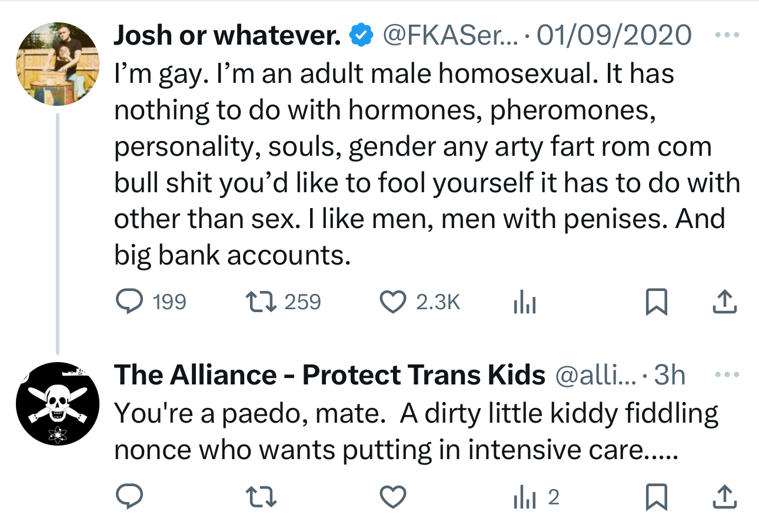The image size is (759, 532).
Task: Open The Alliance - Protect Trans Kids profile
Action: click(329, 375)
